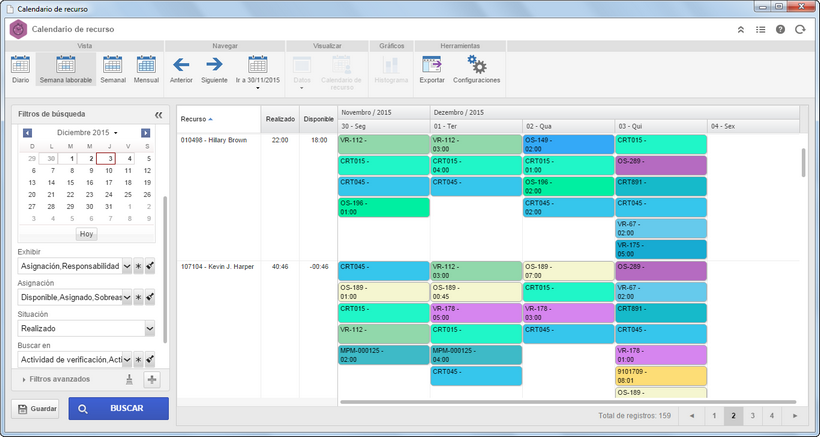
Task: Sort by Recurso column header
Action: (219, 119)
